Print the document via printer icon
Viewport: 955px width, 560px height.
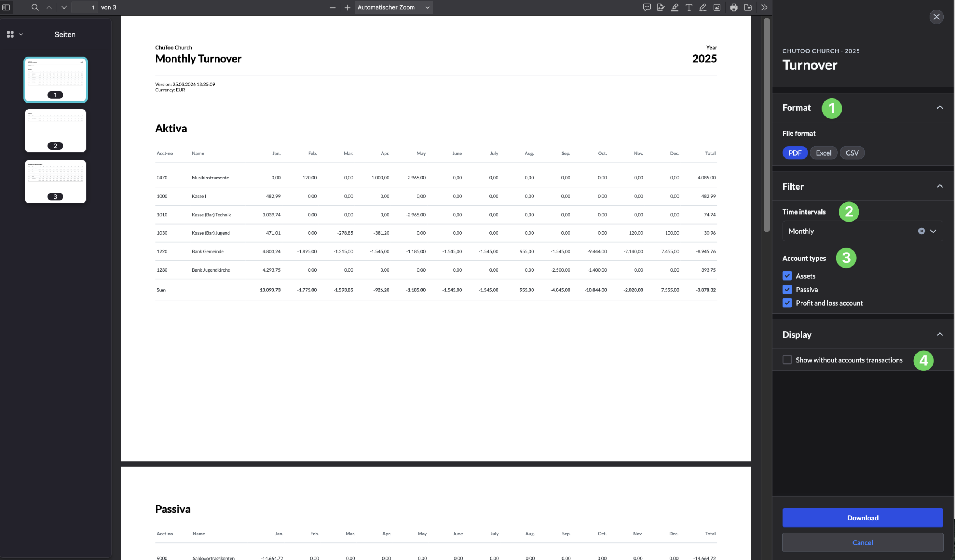[734, 7]
